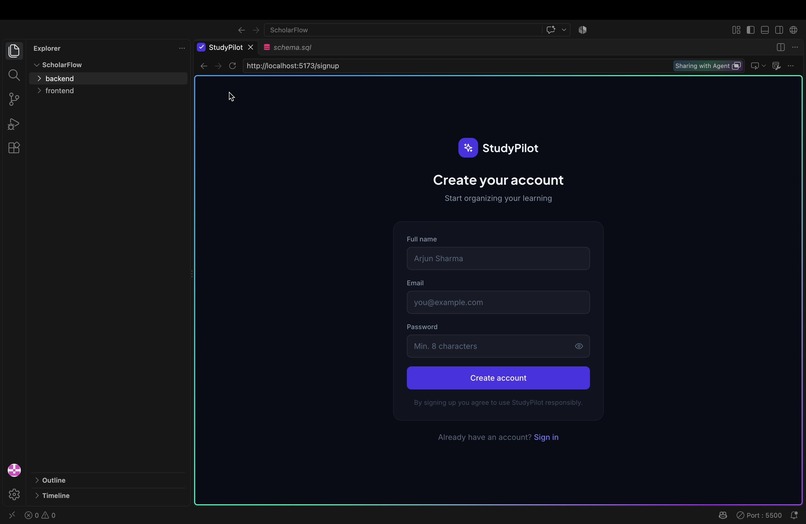806x524 pixels.
Task: Click the StudyPilot logo icon
Action: (468, 148)
